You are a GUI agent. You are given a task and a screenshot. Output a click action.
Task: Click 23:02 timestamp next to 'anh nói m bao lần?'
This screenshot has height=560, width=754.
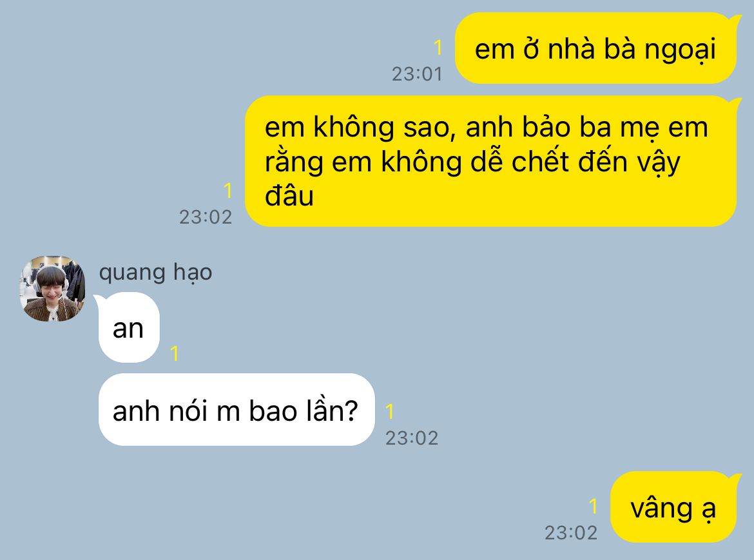coord(412,438)
